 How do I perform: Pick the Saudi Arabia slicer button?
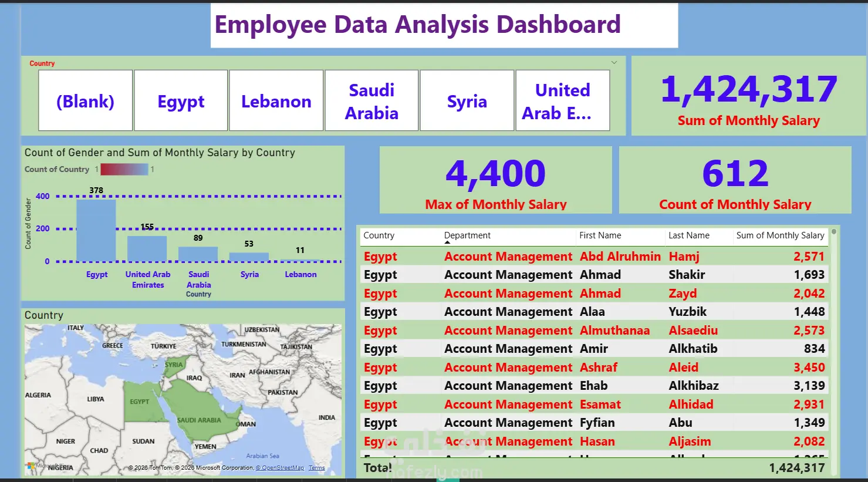371,100
